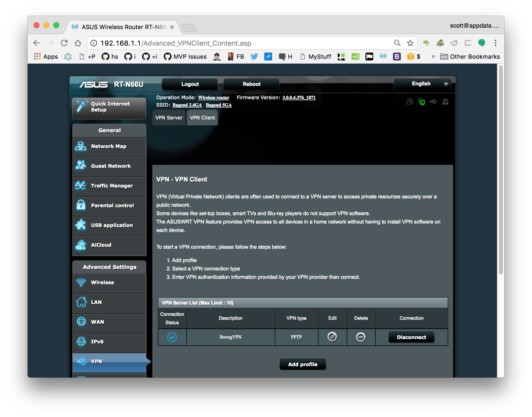Image resolution: width=532 pixels, height=417 pixels.
Task: Click the Network Map icon in sidebar
Action: [81, 146]
